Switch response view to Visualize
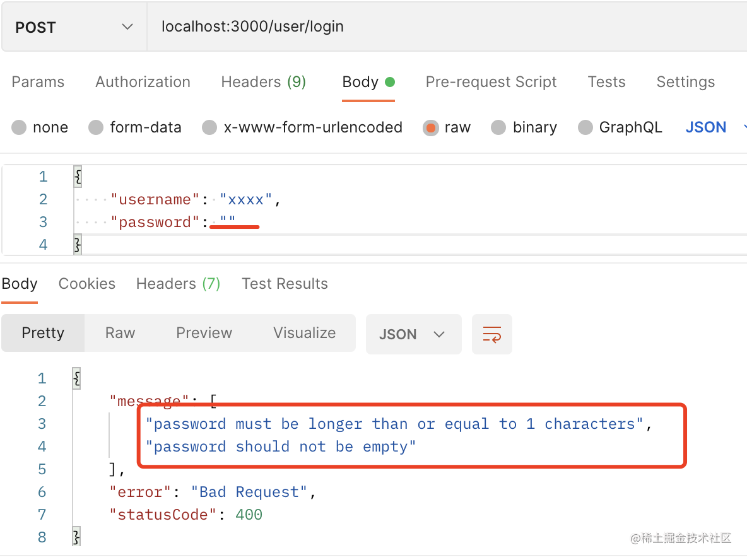Screen dimensions: 747x560 pos(304,333)
